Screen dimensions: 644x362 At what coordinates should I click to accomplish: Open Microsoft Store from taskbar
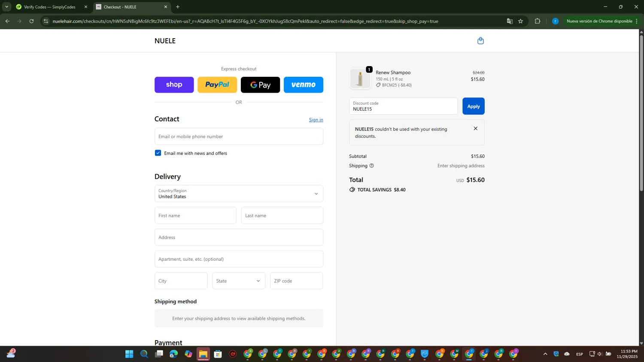(x=218, y=354)
